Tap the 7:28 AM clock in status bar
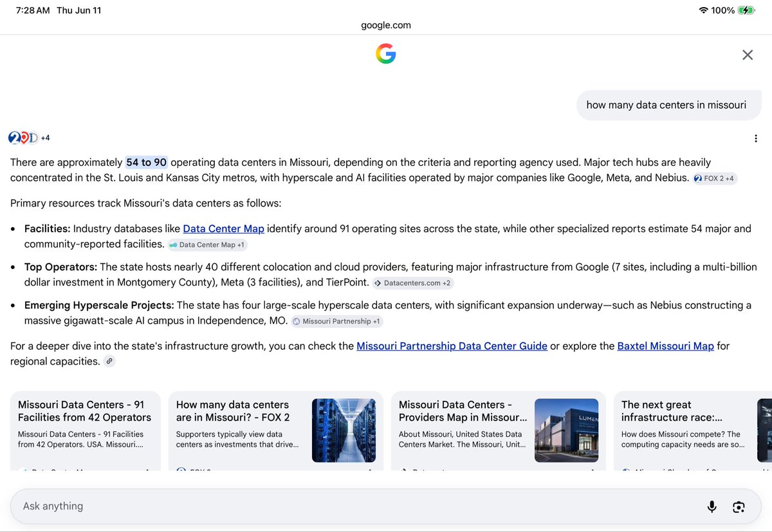The height and width of the screenshot is (532, 772). coord(33,10)
